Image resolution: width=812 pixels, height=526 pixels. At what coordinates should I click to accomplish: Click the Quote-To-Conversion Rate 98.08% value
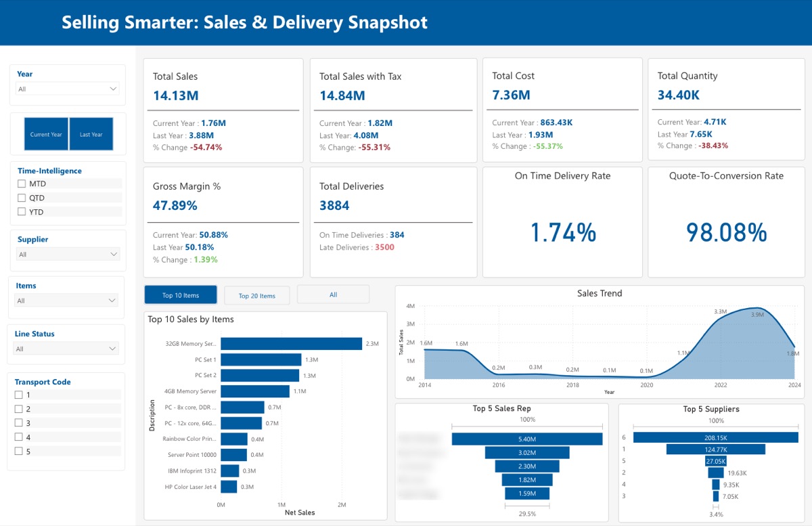pyautogui.click(x=727, y=232)
